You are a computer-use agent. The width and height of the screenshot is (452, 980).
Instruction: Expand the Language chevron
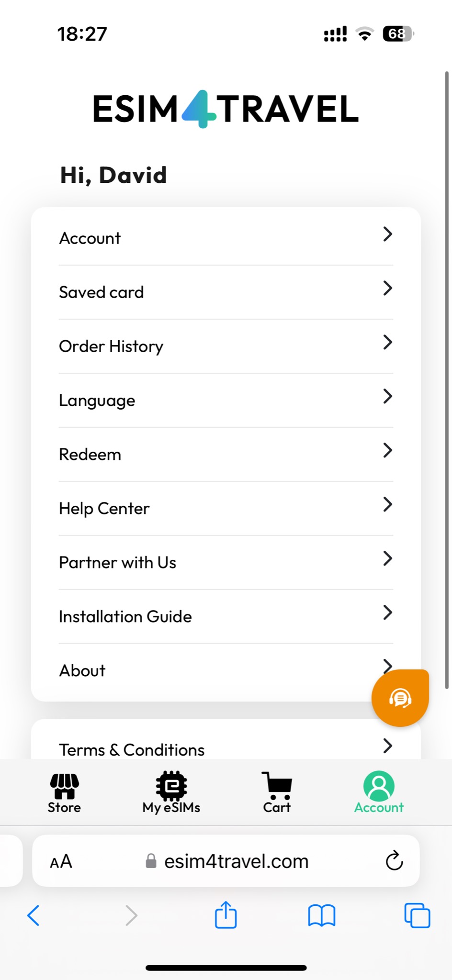coord(387,396)
